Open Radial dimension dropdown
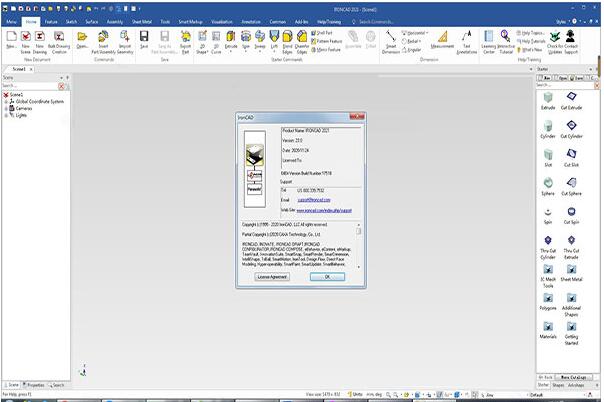The height and width of the screenshot is (402, 604). 411,41
